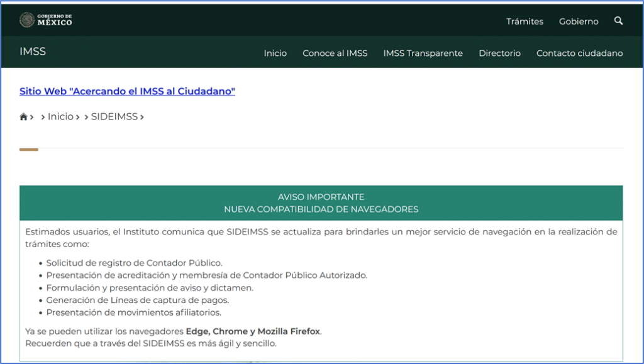Open Conoce al IMSS menu item
644x364 pixels.
click(x=335, y=53)
